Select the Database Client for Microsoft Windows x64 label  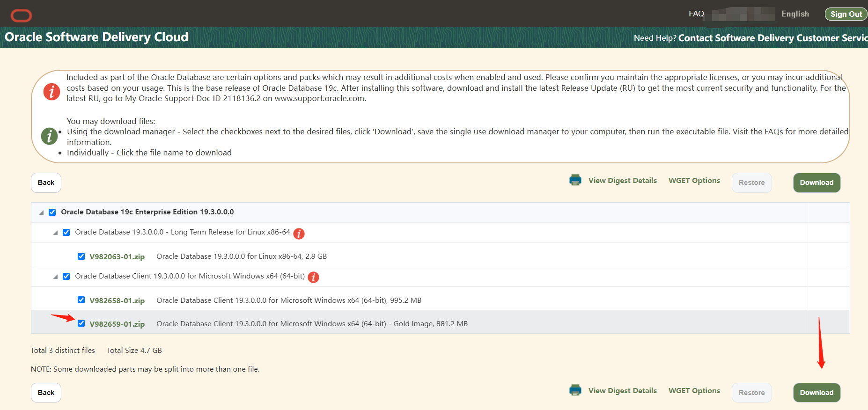[x=190, y=276]
